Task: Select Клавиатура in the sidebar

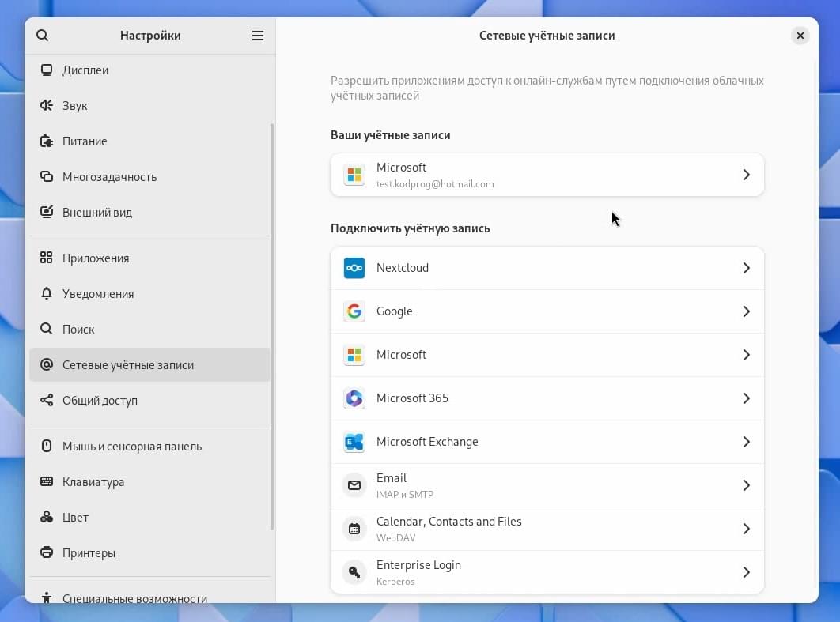Action: click(150, 481)
